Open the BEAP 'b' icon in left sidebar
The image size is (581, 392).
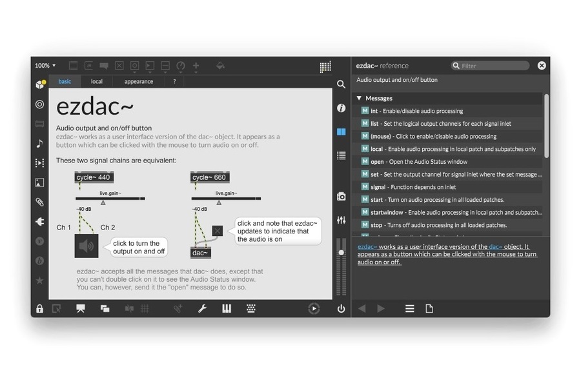(x=39, y=261)
